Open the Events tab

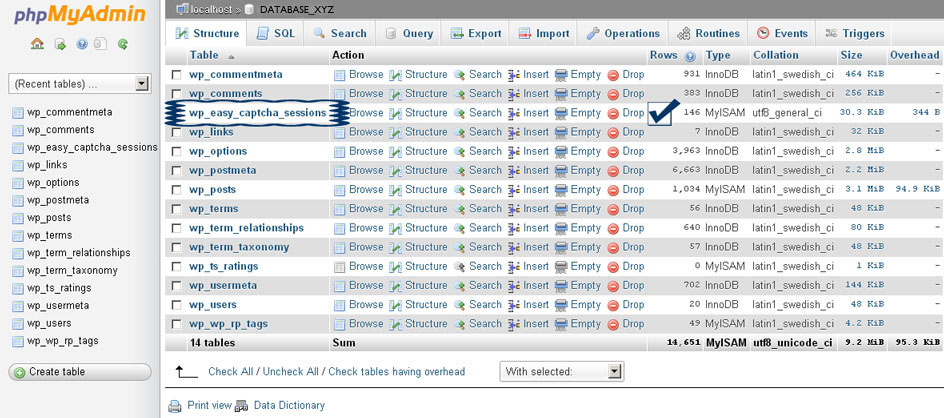(782, 33)
